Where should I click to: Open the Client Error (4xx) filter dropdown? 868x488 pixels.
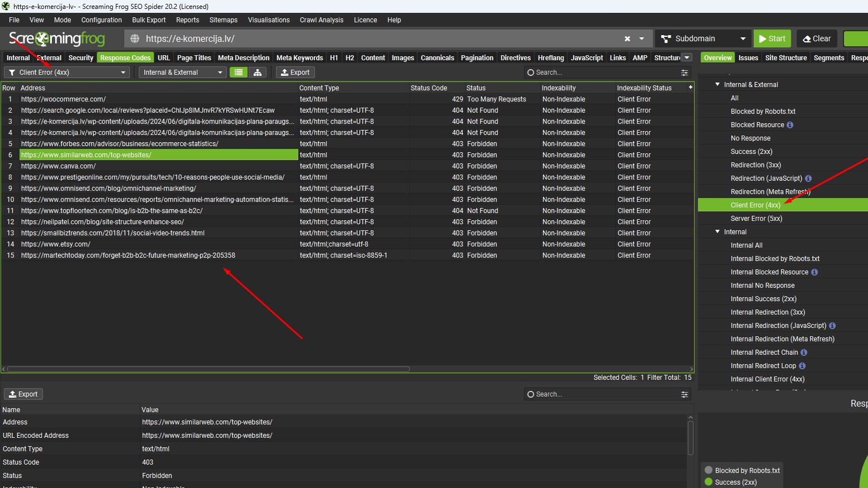pos(67,73)
